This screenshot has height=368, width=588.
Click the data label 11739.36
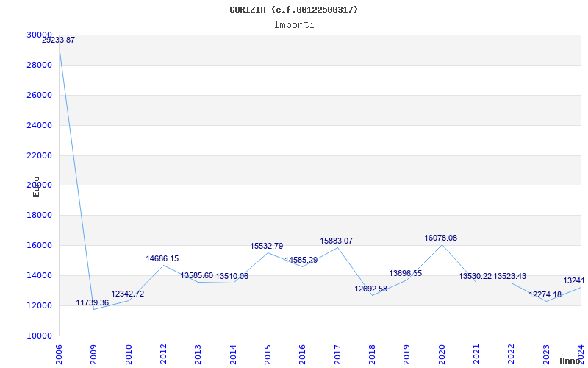click(x=93, y=302)
